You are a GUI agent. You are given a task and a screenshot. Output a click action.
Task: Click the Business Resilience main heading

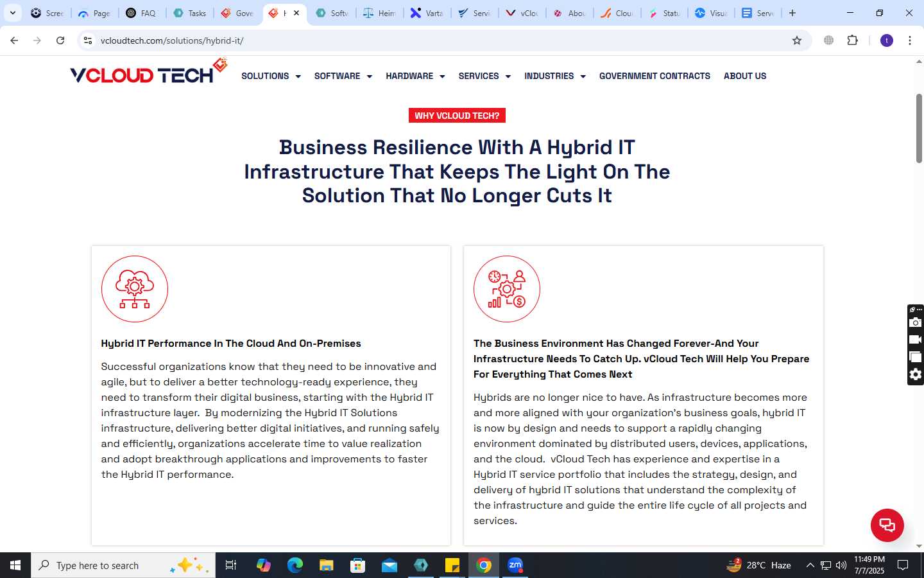tap(457, 171)
